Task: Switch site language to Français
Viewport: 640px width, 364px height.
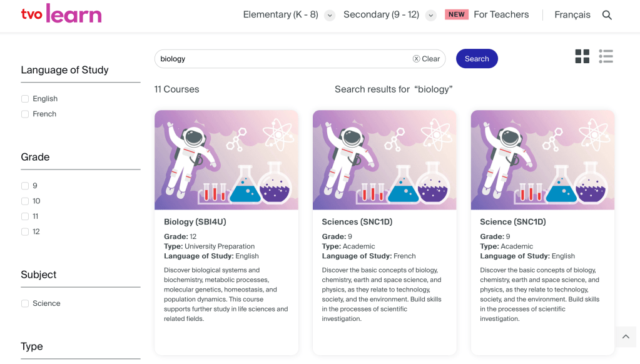Action: [x=572, y=14]
